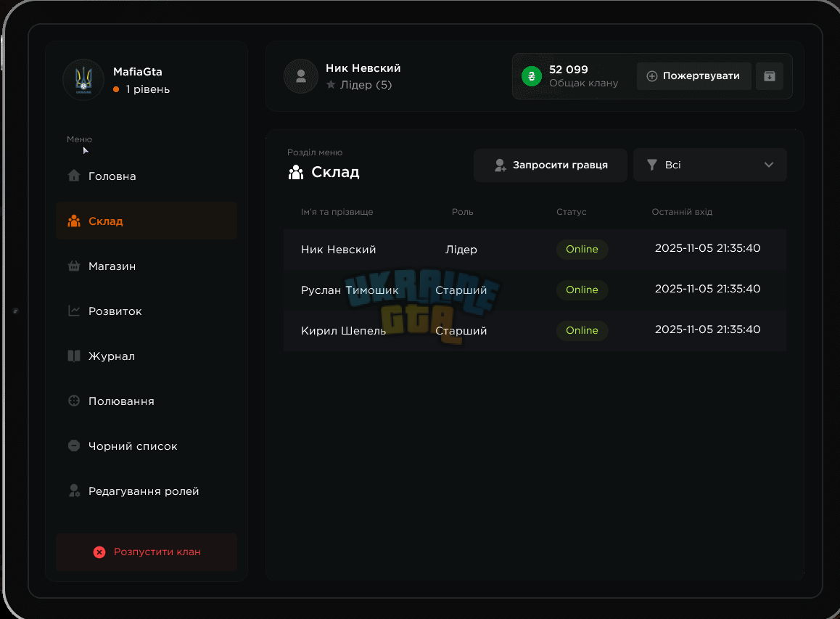
Task: Click the Роль column header
Action: [462, 212]
